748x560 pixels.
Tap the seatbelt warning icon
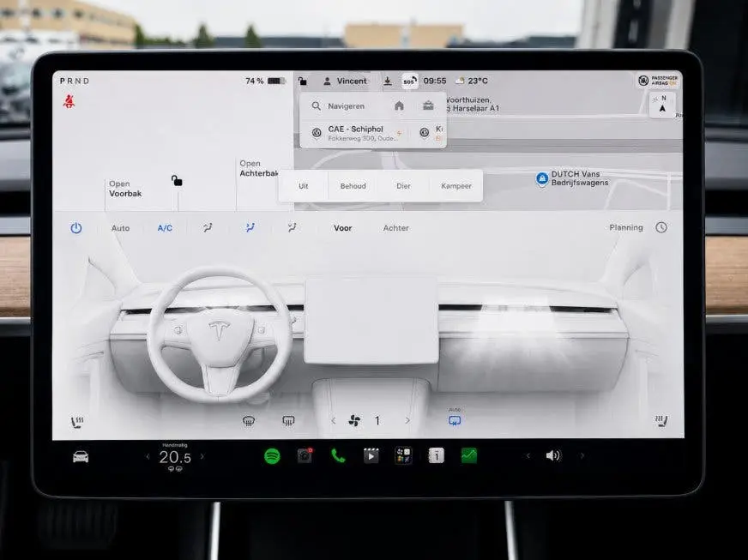69,101
